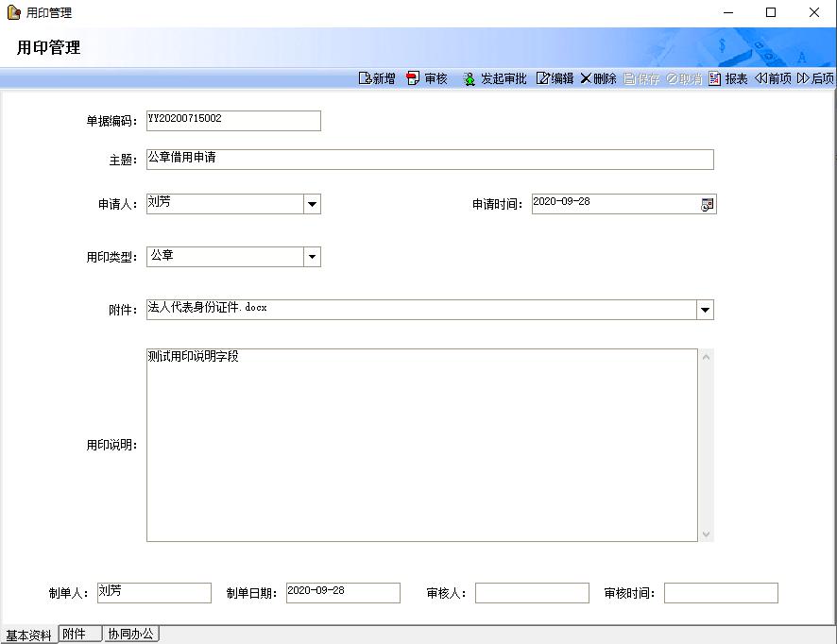The width and height of the screenshot is (837, 644).
Task: Expand the 附件 dropdown list
Action: pyautogui.click(x=705, y=310)
